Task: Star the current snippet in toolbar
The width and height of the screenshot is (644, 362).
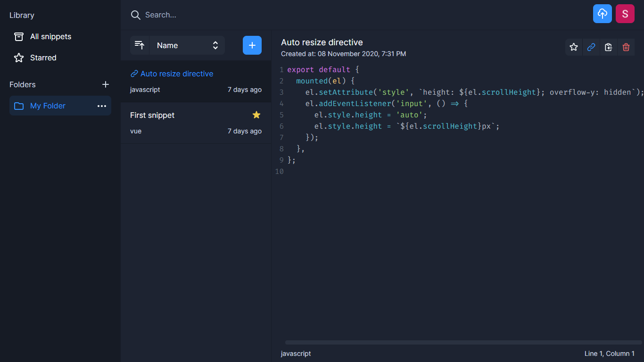Action: tap(574, 47)
